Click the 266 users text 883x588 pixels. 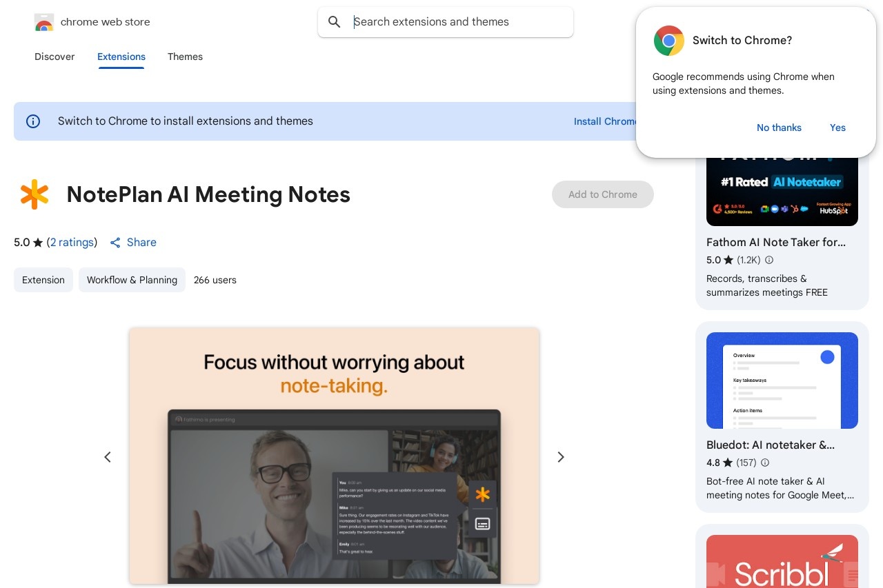pyautogui.click(x=215, y=280)
